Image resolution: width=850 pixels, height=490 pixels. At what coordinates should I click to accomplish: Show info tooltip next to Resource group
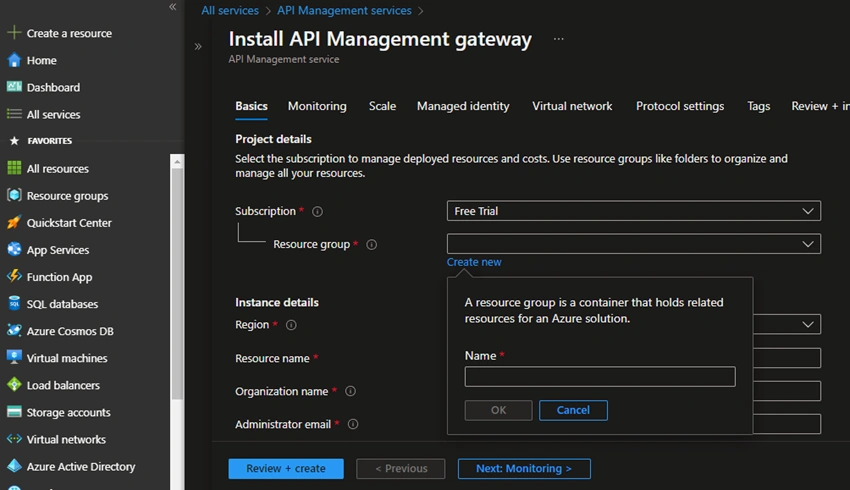point(371,244)
